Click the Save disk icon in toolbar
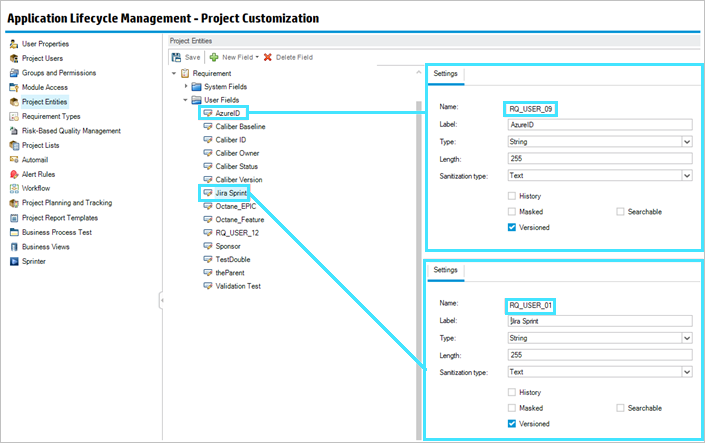Image resolution: width=705 pixels, height=443 pixels. click(x=177, y=57)
